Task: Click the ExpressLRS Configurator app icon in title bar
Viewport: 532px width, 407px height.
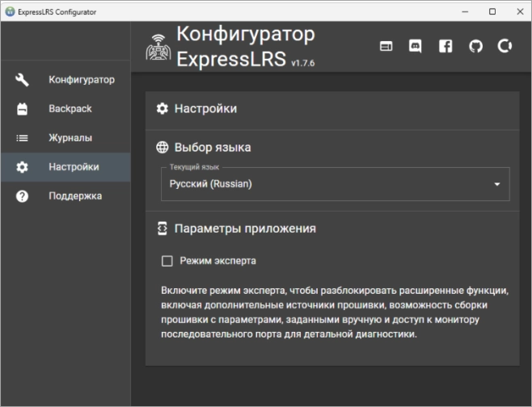Action: point(11,11)
